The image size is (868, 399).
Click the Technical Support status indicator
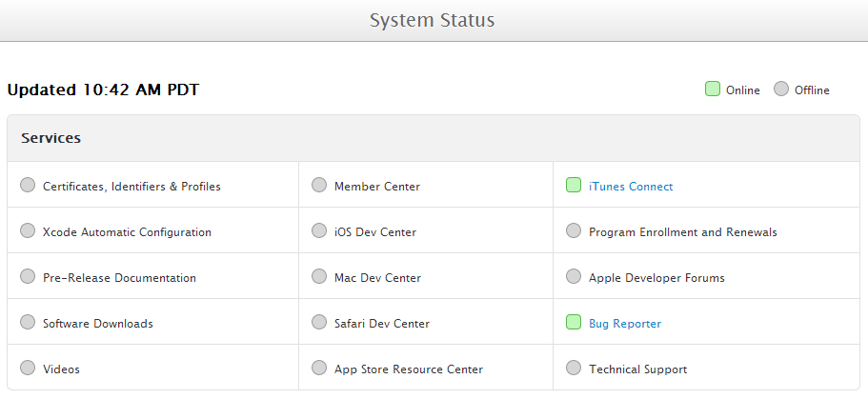point(573,369)
